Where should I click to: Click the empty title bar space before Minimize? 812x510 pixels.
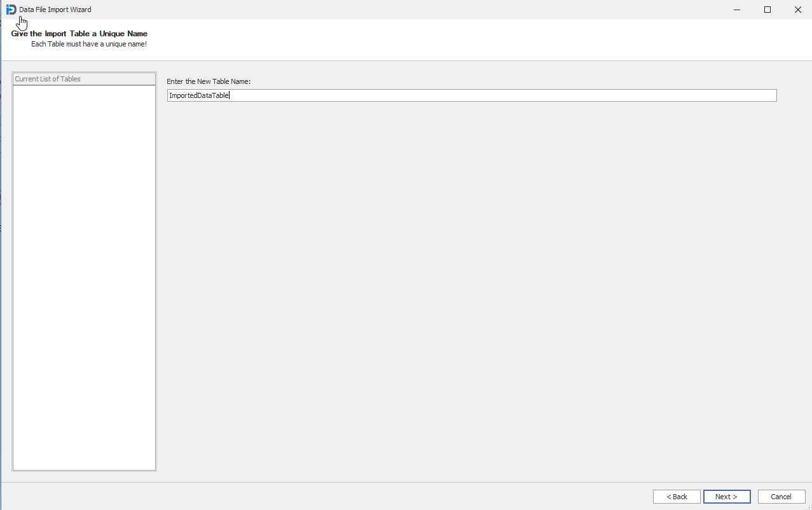click(x=413, y=10)
